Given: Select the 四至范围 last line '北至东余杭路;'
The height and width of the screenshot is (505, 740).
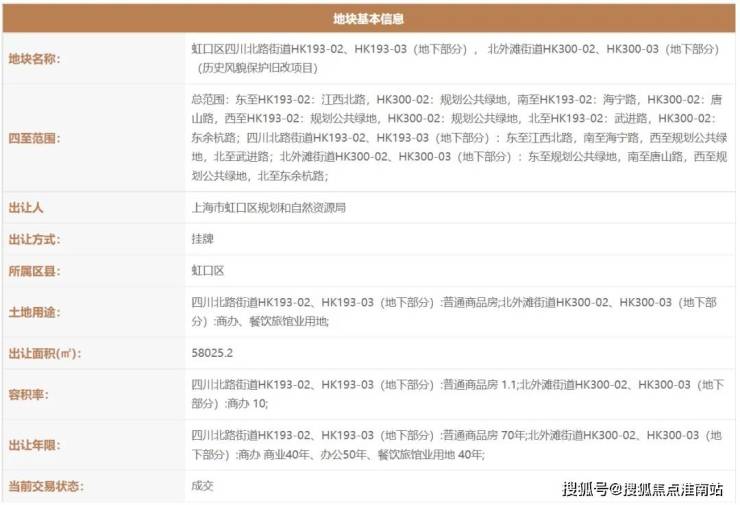Looking at the screenshot, I should coord(260,176).
